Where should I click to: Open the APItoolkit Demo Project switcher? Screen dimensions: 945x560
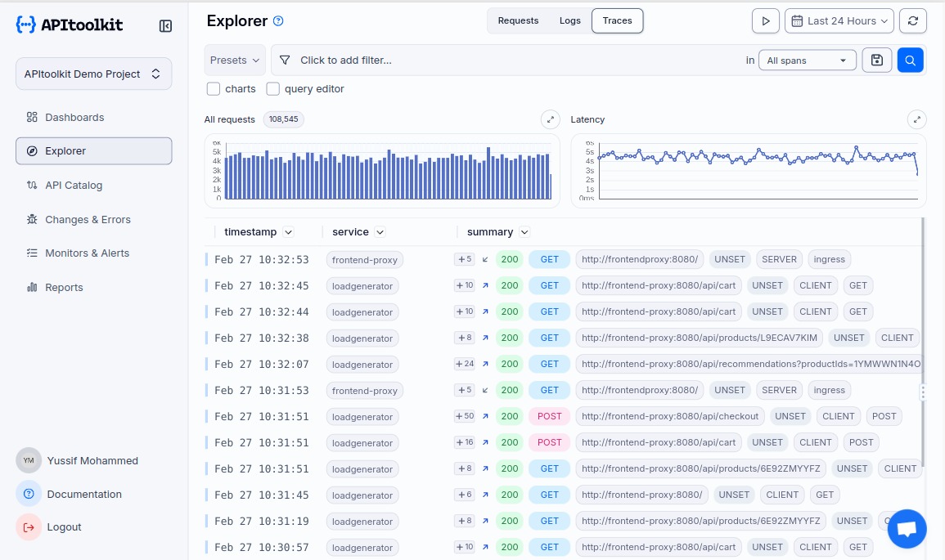(93, 74)
